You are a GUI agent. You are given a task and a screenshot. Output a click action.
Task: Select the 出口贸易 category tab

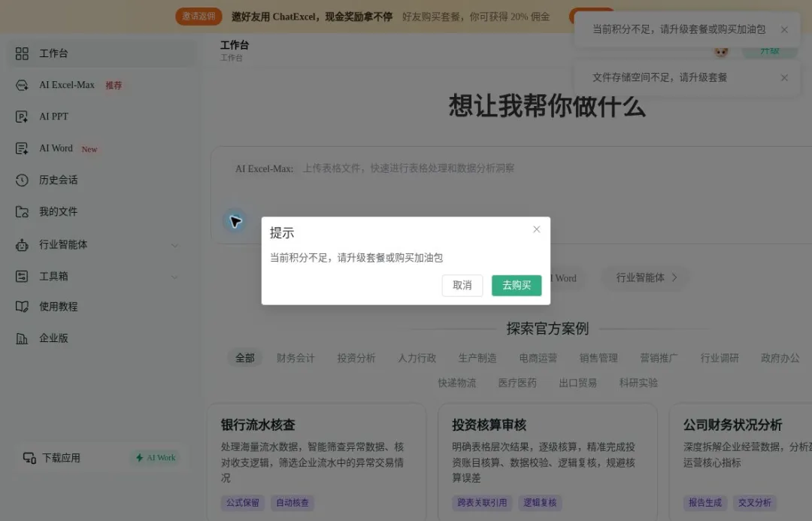[x=578, y=383]
